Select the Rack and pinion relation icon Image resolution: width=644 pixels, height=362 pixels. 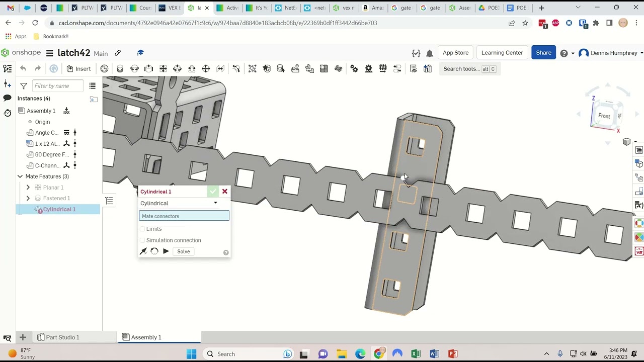[x=368, y=69]
